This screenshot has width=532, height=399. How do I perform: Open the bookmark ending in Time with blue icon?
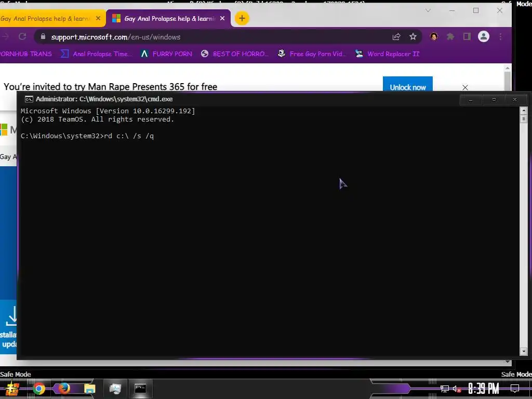[96, 54]
